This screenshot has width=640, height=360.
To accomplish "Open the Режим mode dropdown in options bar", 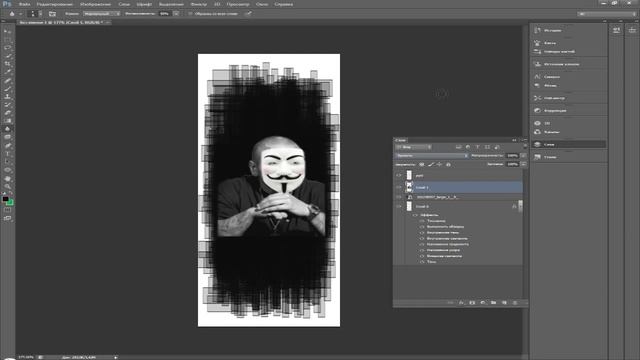I will (x=102, y=13).
